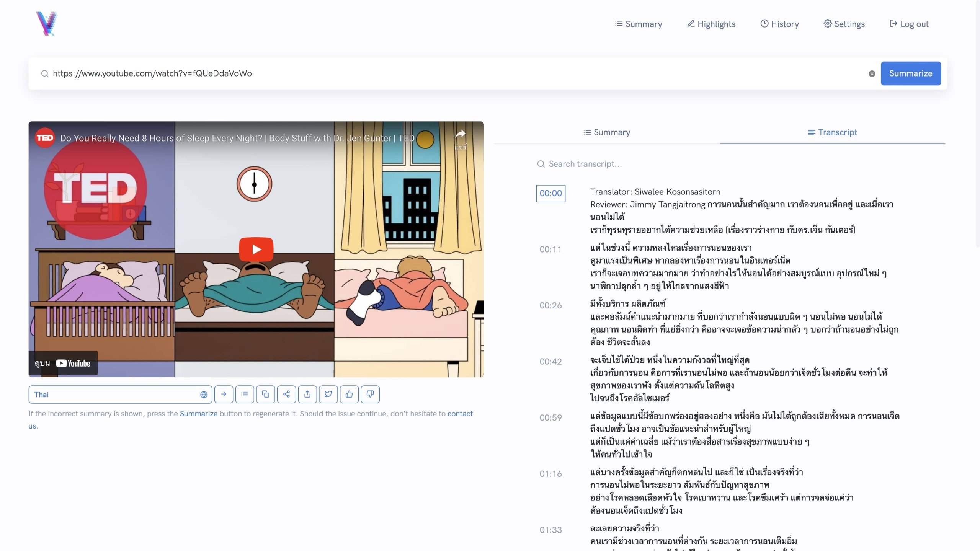Open the Thai language dropdown

point(120,395)
